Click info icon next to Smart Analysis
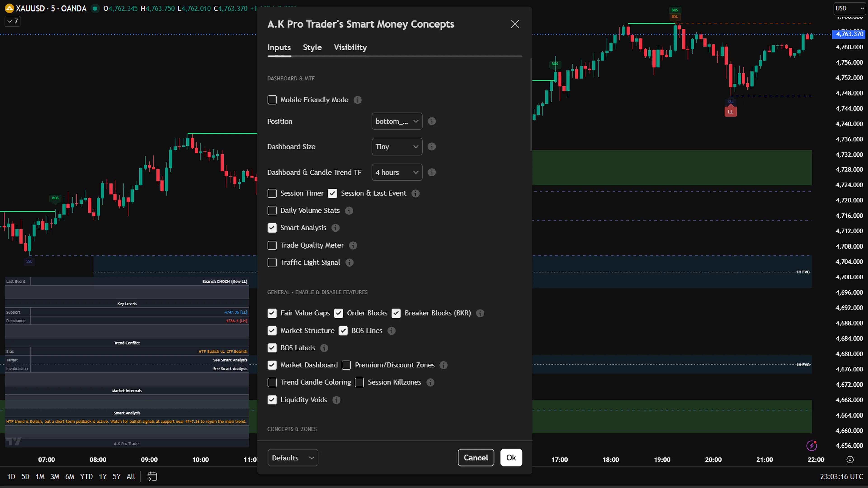The width and height of the screenshot is (868, 488). pyautogui.click(x=335, y=228)
